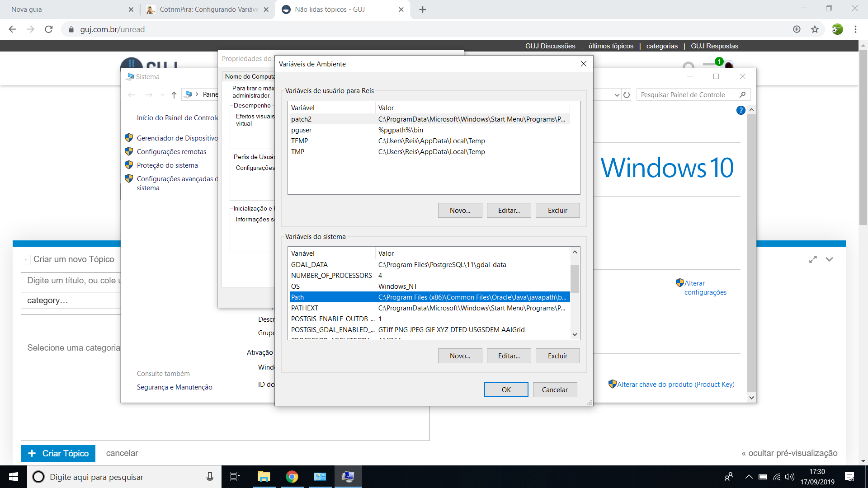The width and height of the screenshot is (868, 488).
Task: Click search icon in Painel de Controle search
Action: point(742,95)
